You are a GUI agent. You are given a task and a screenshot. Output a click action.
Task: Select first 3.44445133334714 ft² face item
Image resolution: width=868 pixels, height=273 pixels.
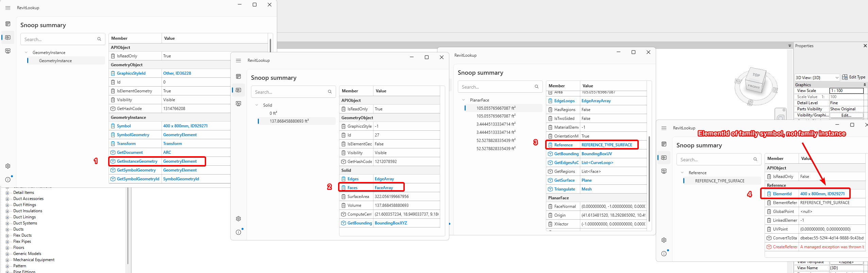coord(496,124)
